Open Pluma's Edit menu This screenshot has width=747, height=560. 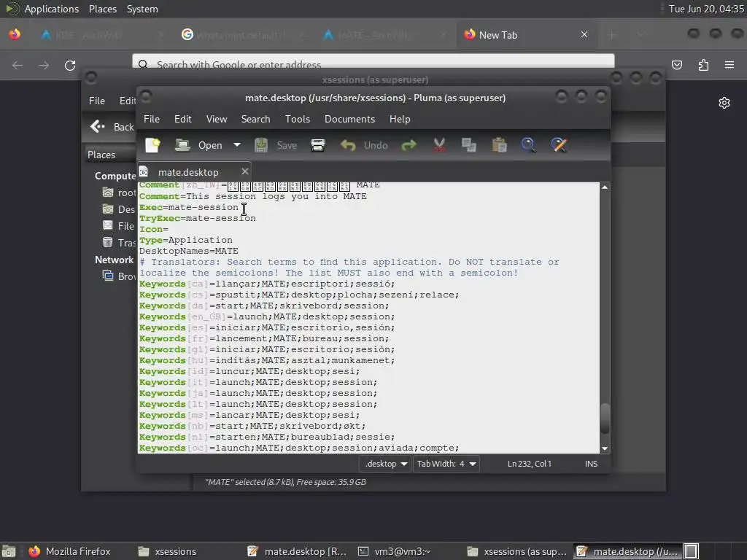pos(183,119)
